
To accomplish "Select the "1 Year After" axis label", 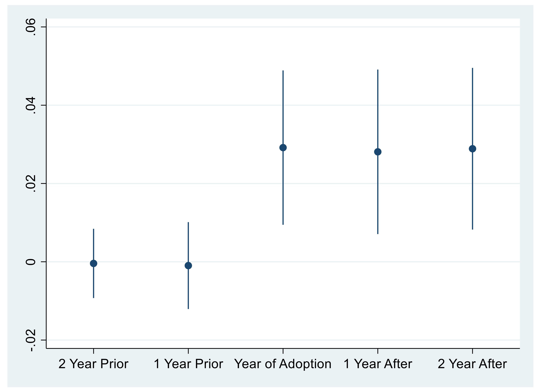I will tap(378, 364).
